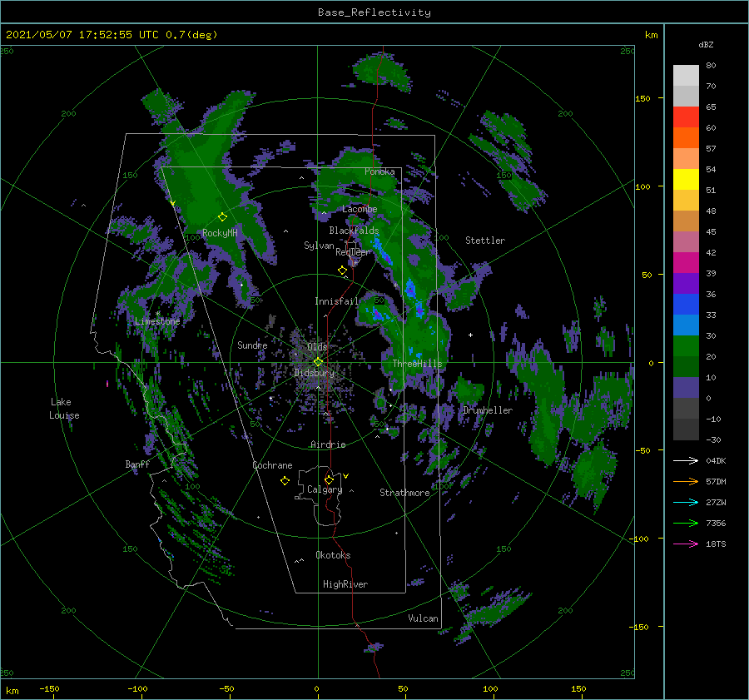Click the yellow diamond marker below RedDeer

[343, 270]
